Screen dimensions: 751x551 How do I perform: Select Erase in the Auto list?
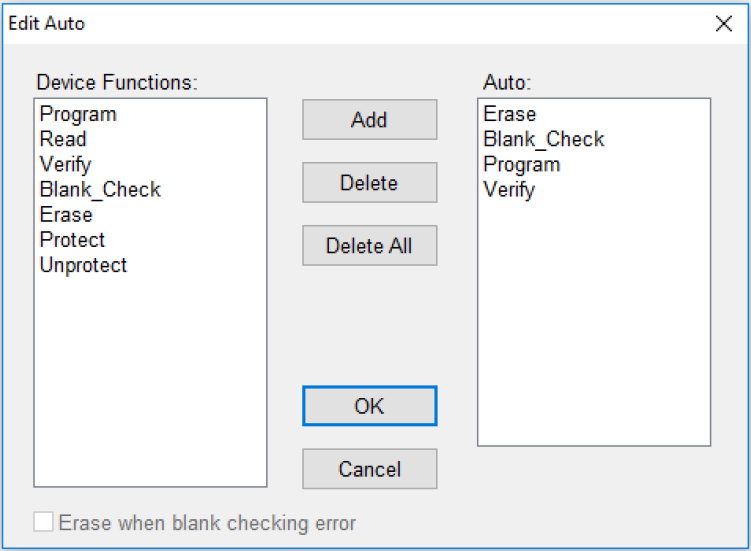tap(510, 114)
